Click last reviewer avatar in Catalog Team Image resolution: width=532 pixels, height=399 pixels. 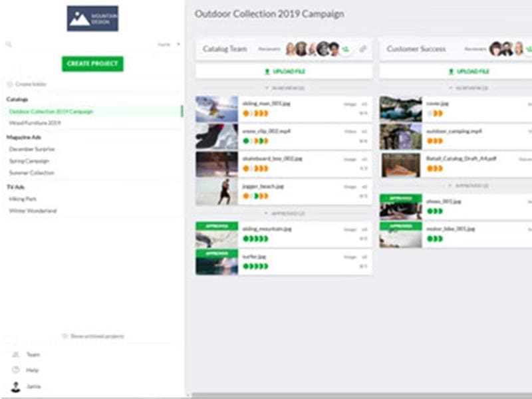click(x=334, y=49)
